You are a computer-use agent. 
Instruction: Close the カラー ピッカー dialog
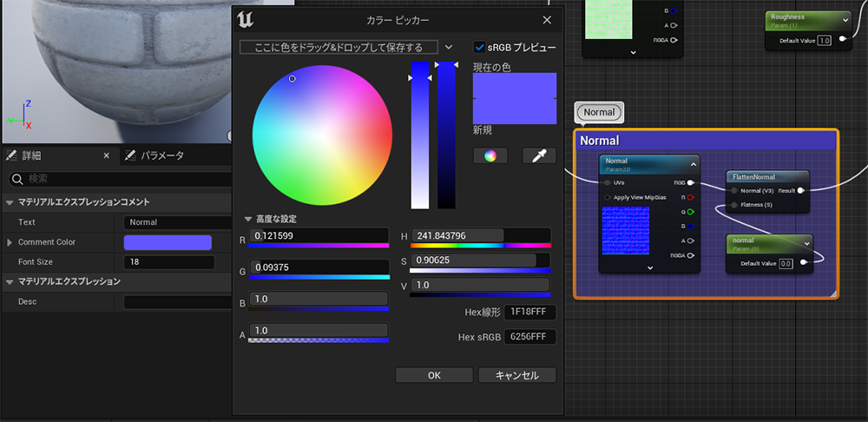coord(547,19)
